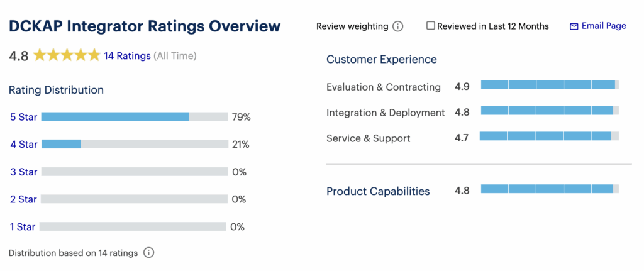Filter by 5 Star ratings

[x=23, y=117]
